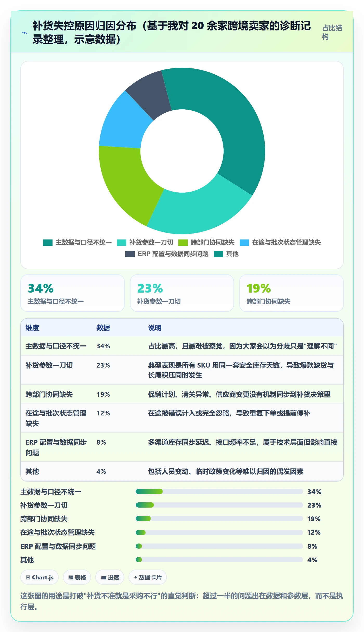Click the lightning bolt icon beside the title
The image size is (364, 632).
click(25, 33)
